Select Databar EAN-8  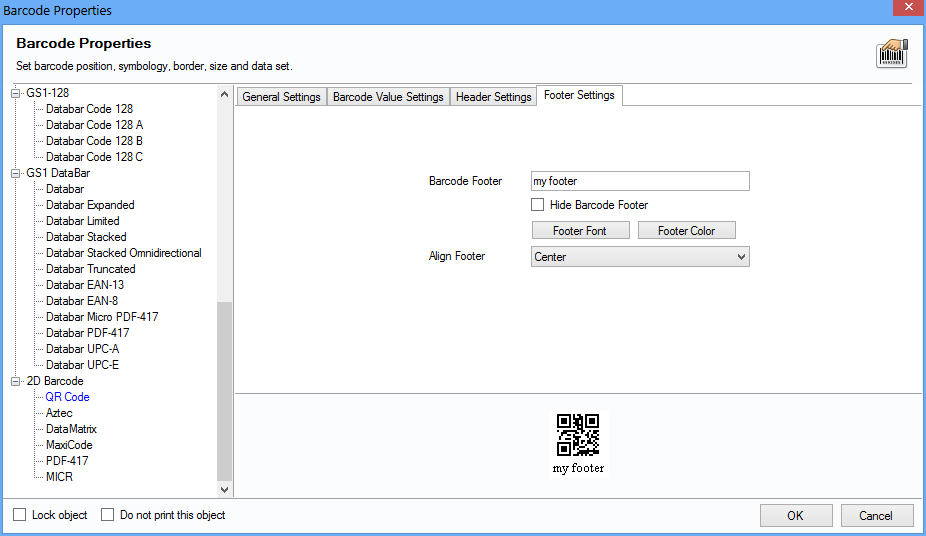pos(82,300)
